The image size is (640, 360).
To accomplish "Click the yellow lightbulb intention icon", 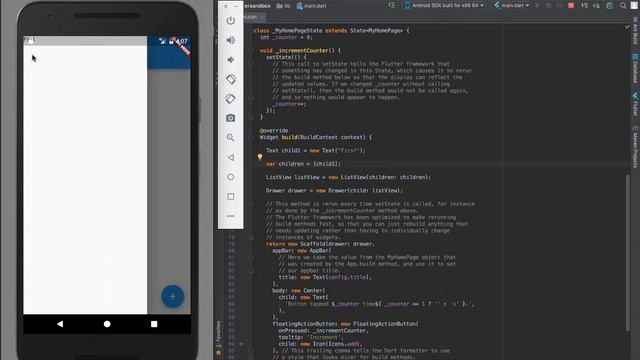I will click(x=260, y=157).
